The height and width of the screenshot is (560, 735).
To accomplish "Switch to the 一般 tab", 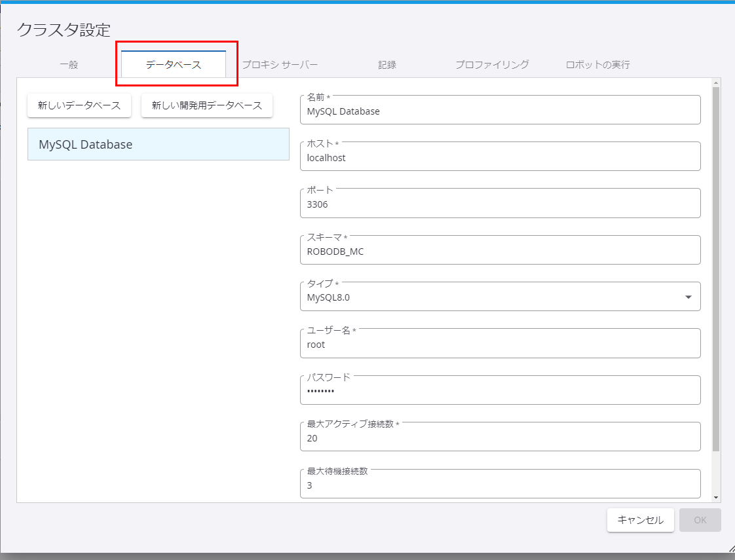I will (x=69, y=65).
